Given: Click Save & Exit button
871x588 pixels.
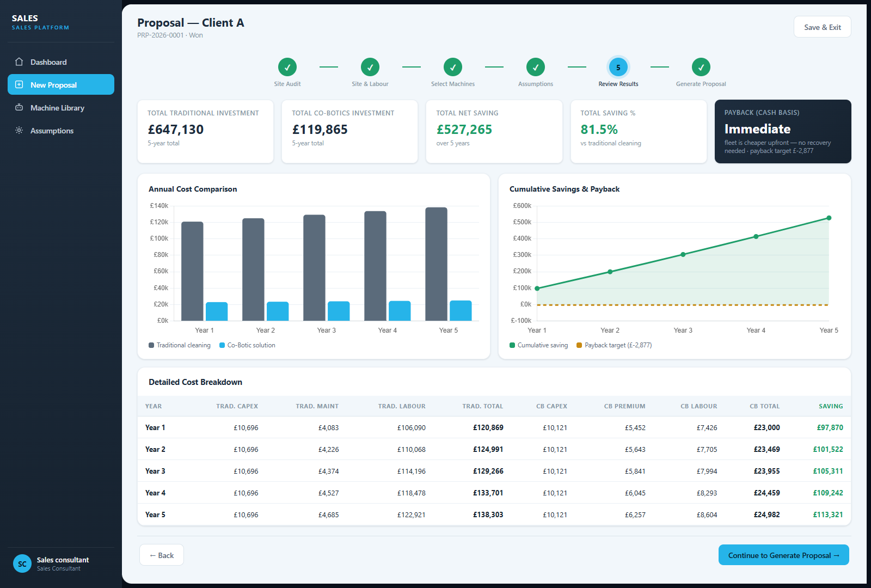Looking at the screenshot, I should (822, 27).
